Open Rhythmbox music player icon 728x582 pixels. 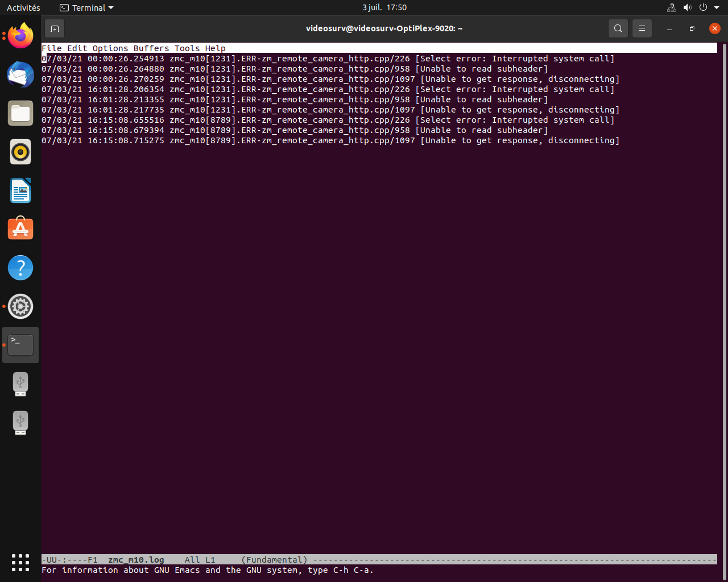[x=20, y=152]
